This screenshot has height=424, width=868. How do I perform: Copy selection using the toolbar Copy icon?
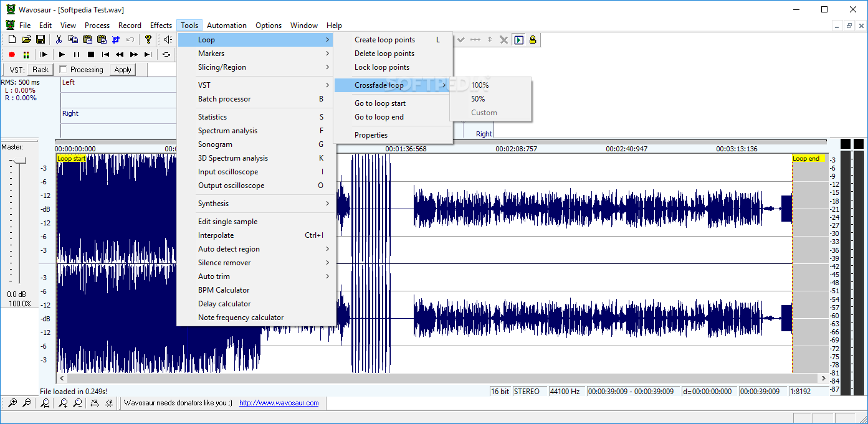73,39
